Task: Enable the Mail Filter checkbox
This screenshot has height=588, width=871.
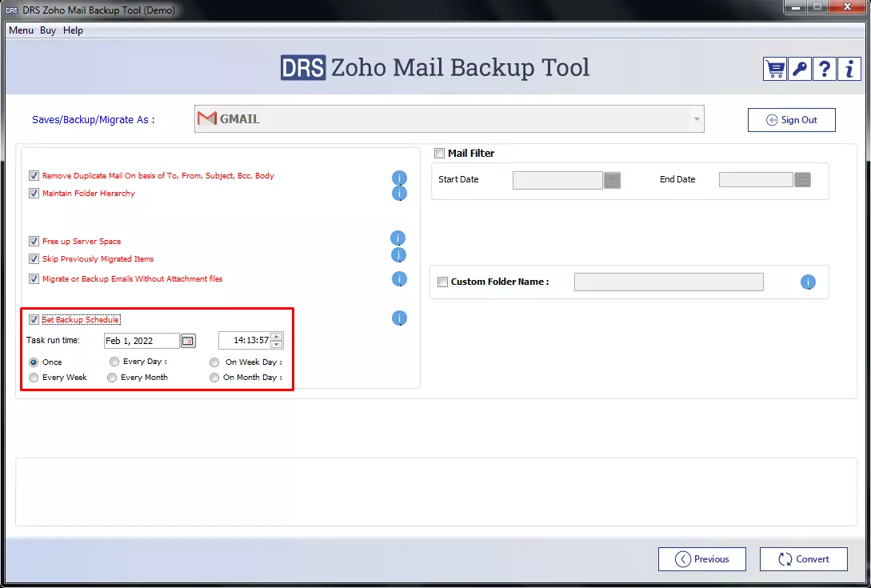Action: click(439, 154)
